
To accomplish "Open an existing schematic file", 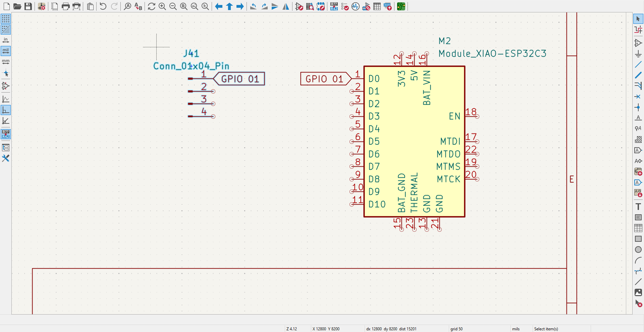I will [17, 6].
